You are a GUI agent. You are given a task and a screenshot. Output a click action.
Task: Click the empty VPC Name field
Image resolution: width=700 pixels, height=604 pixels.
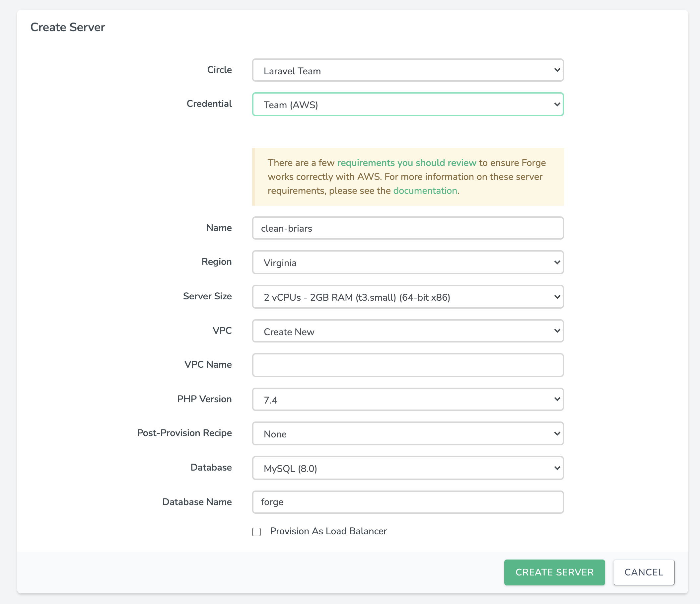click(x=407, y=365)
